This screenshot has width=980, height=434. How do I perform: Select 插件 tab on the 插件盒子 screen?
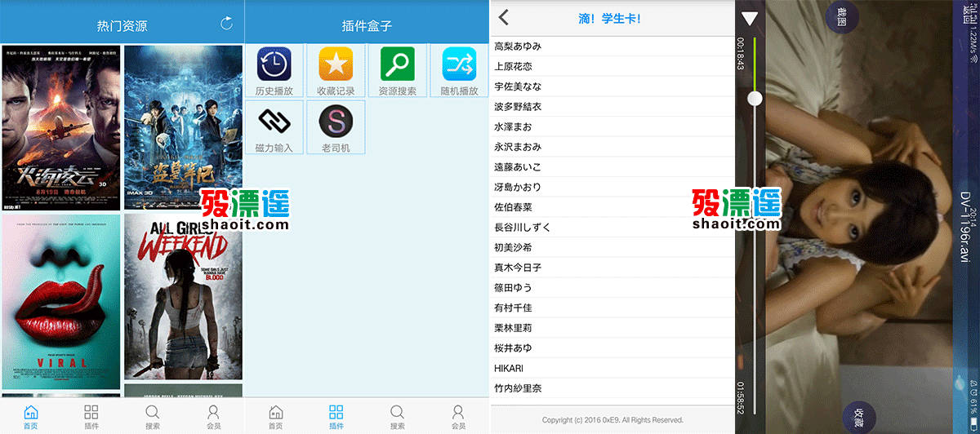point(336,417)
